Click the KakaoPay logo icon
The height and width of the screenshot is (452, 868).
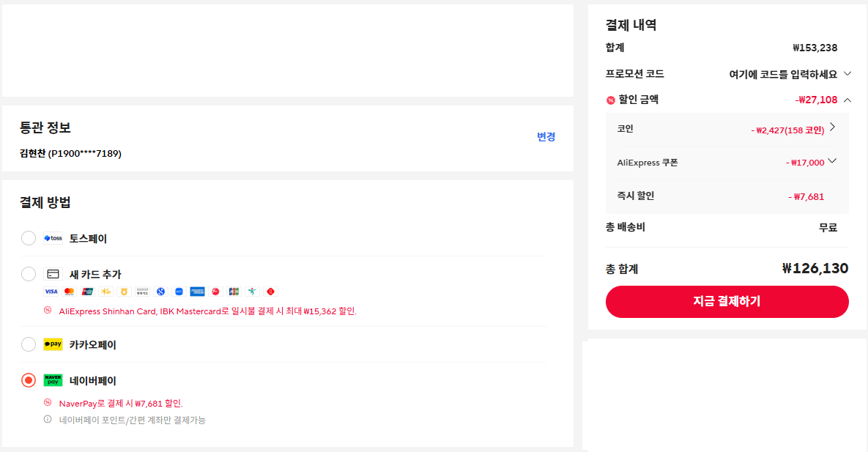tap(53, 344)
